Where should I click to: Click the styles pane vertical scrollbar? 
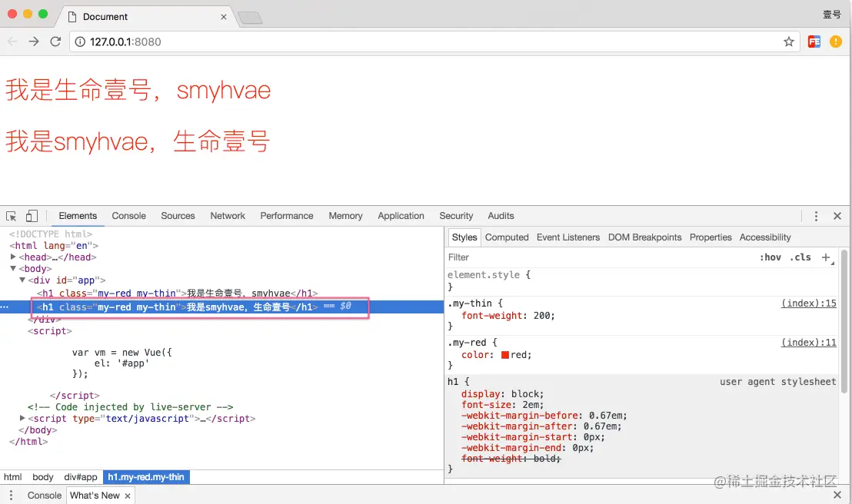844,320
